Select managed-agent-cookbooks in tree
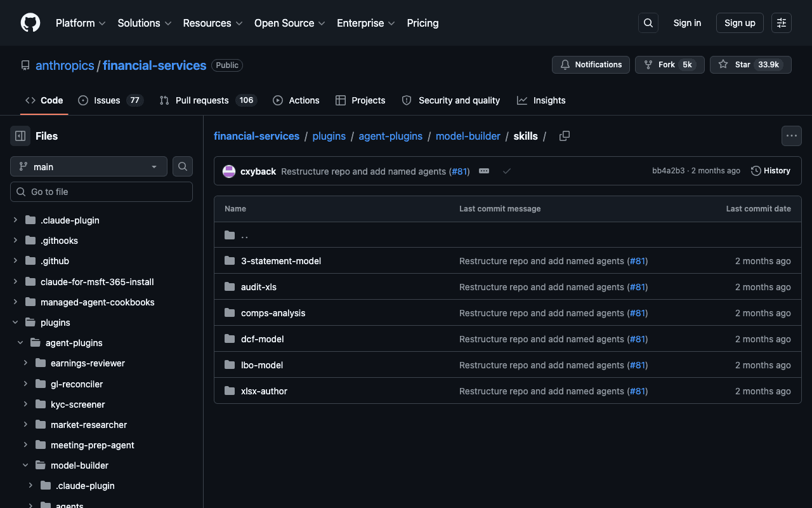This screenshot has width=812, height=508. tap(98, 302)
